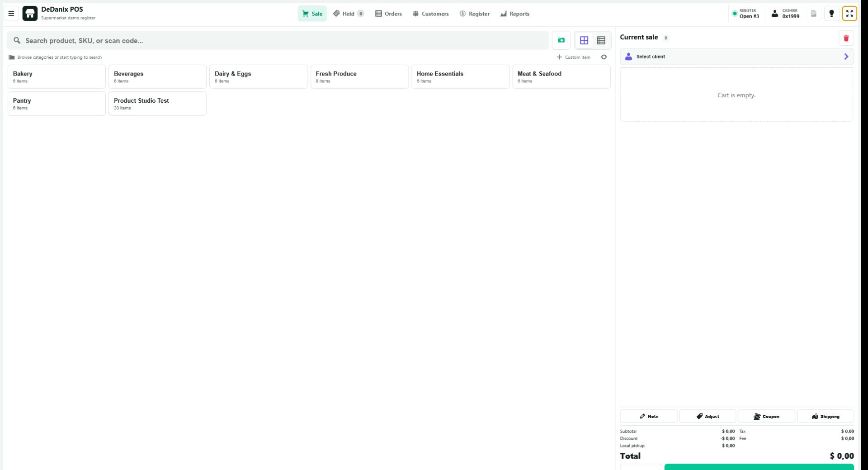Open the Reports tab
868x470 pixels.
pos(514,14)
